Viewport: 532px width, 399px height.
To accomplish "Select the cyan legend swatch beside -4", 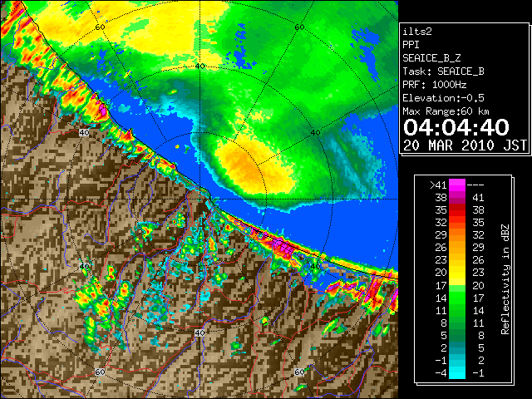I will (x=457, y=372).
